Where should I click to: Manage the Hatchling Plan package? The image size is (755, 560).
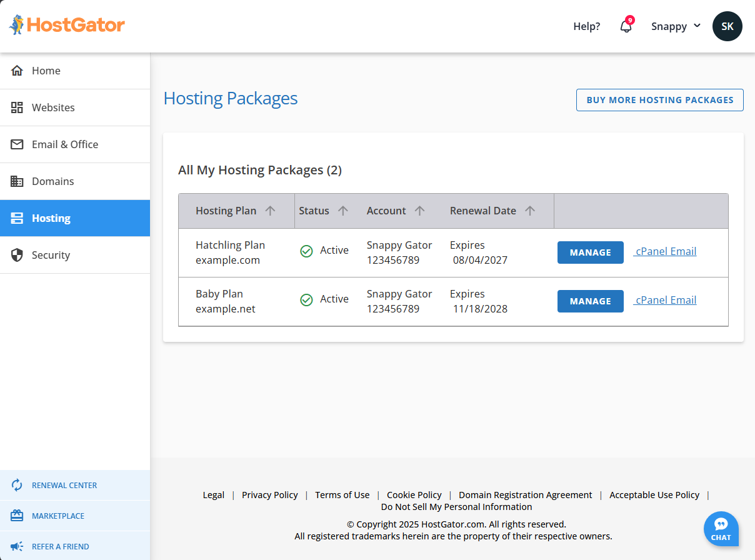590,252
